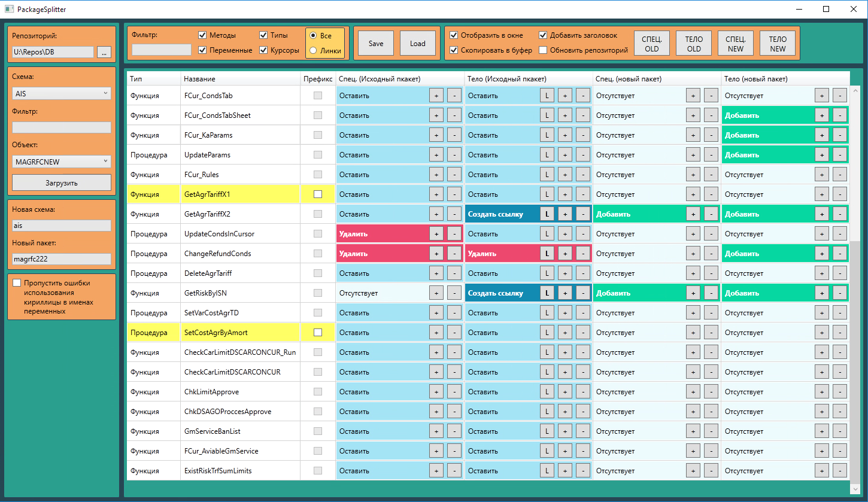This screenshot has width=868, height=502.
Task: Click the СПЕЦ. NEW button
Action: [x=736, y=44]
